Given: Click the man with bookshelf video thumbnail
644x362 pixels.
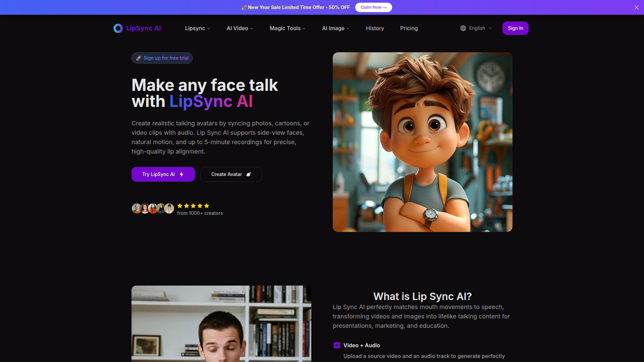Looking at the screenshot, I should coord(221,324).
